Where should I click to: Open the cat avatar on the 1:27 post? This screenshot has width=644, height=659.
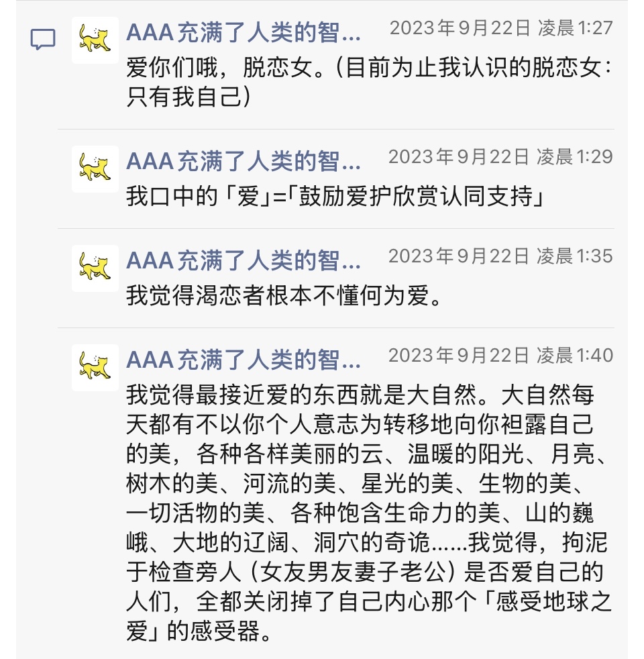tap(95, 40)
